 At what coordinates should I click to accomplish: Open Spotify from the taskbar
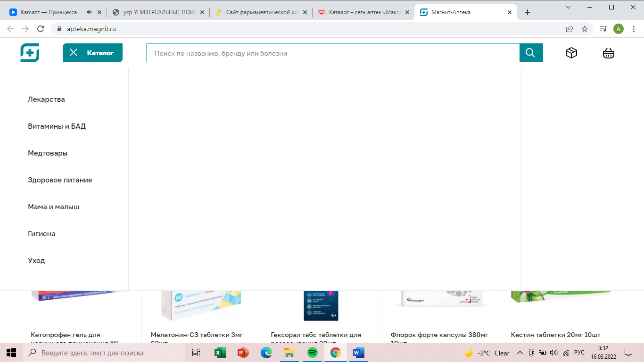tap(312, 353)
